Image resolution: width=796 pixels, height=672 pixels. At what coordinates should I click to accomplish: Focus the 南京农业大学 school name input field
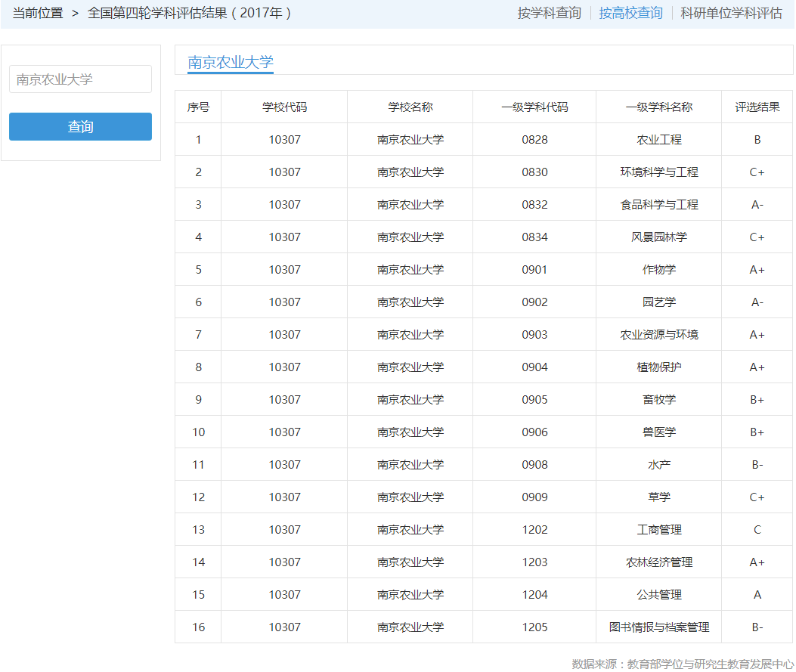click(x=80, y=79)
